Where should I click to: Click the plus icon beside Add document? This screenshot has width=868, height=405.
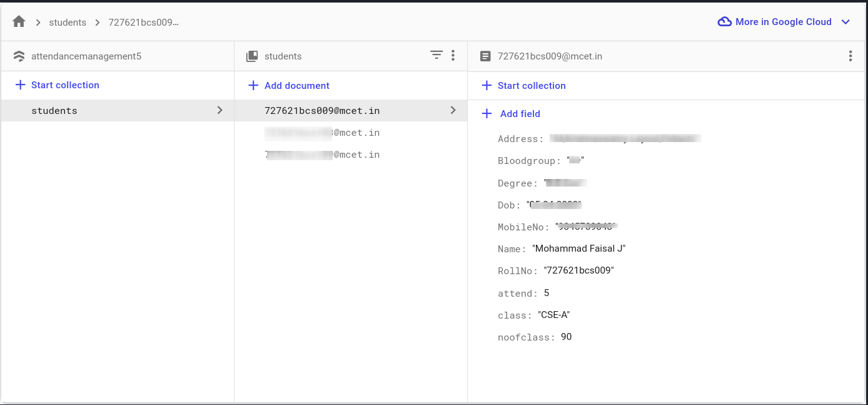coord(253,85)
